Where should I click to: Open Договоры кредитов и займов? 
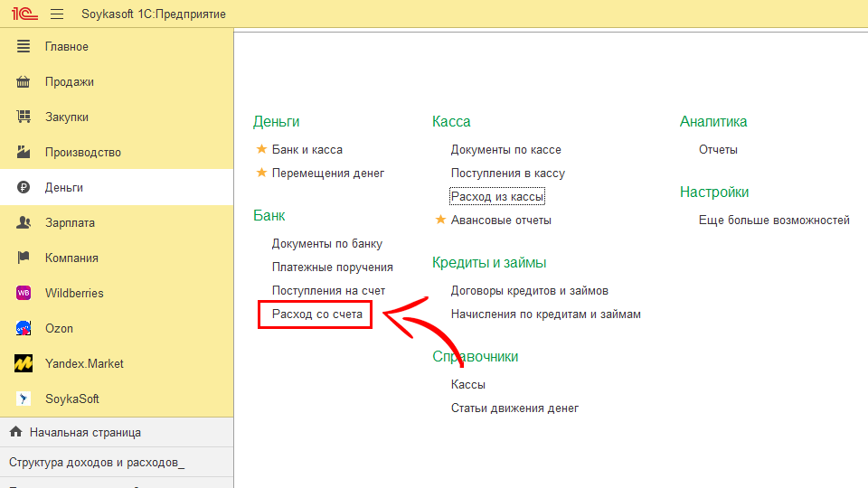[x=529, y=291]
